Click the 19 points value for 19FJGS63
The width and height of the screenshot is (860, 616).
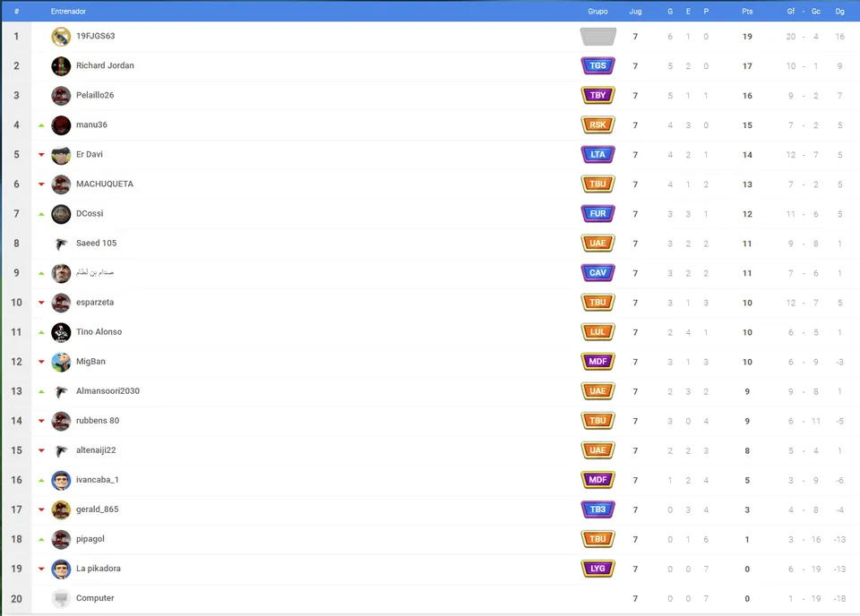pyautogui.click(x=747, y=37)
